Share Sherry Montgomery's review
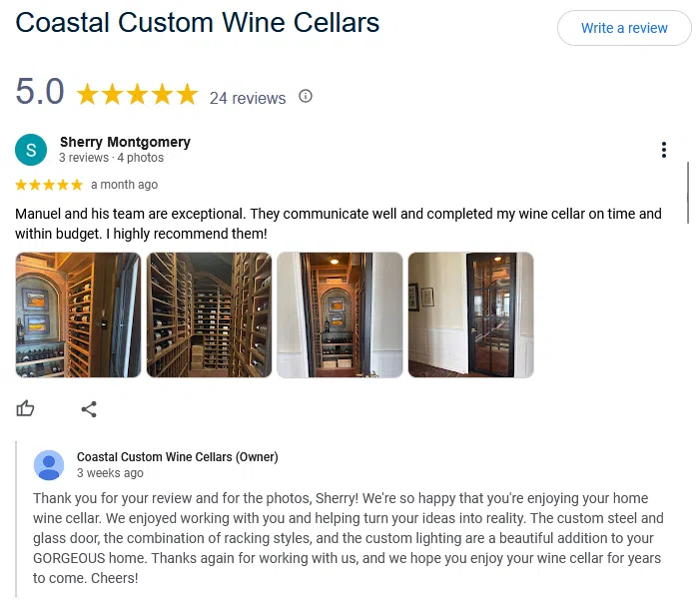The image size is (700, 610). pos(89,409)
